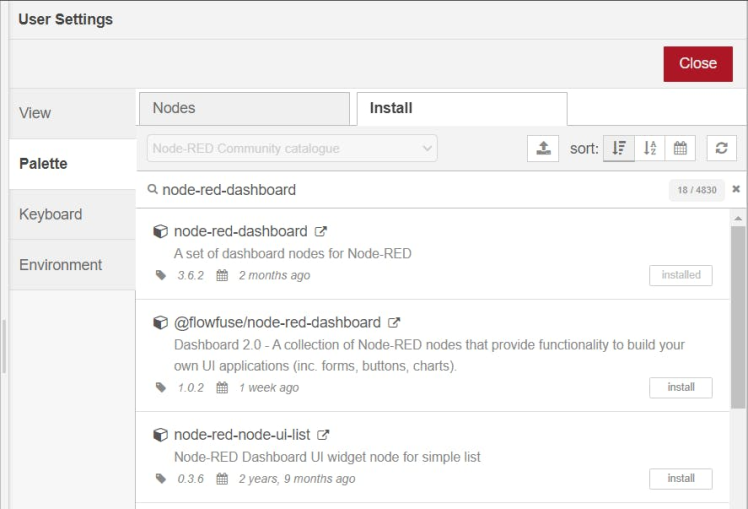The image size is (748, 509).
Task: Toggle sort by relevance
Action: tap(617, 148)
